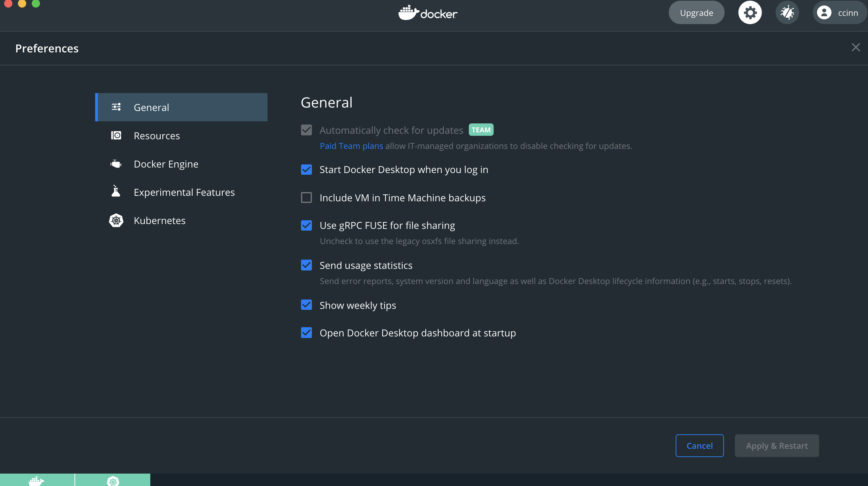Close the Preferences panel with X

point(856,47)
